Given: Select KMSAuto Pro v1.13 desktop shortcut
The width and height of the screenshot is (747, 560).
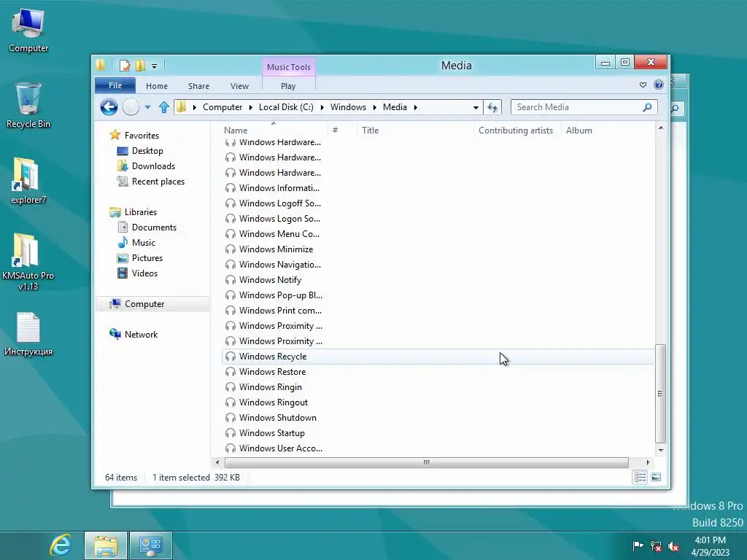Looking at the screenshot, I should point(28,262).
